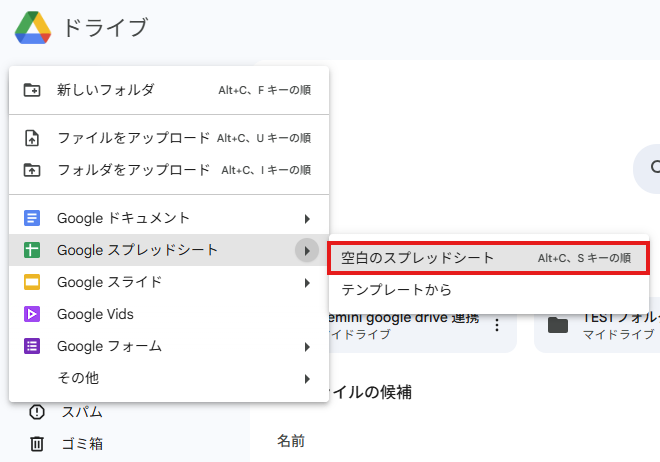Click the yellow Google Slides icon
Viewport: 660px width, 462px height.
(32, 282)
